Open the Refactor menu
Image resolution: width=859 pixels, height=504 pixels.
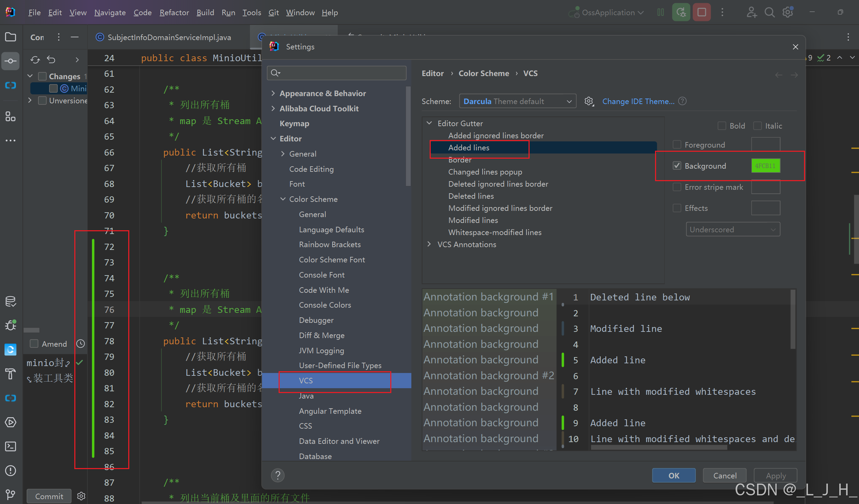click(x=174, y=12)
